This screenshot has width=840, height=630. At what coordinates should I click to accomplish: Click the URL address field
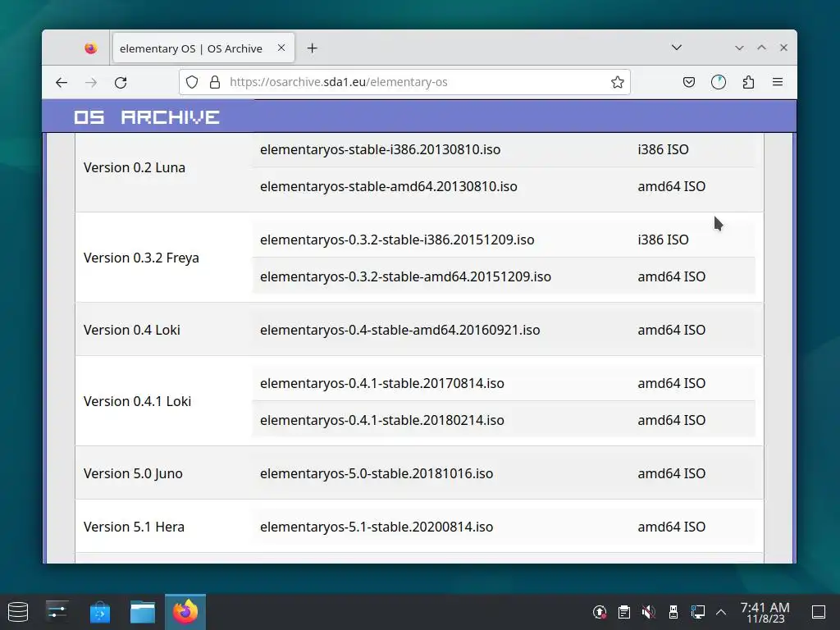point(404,82)
